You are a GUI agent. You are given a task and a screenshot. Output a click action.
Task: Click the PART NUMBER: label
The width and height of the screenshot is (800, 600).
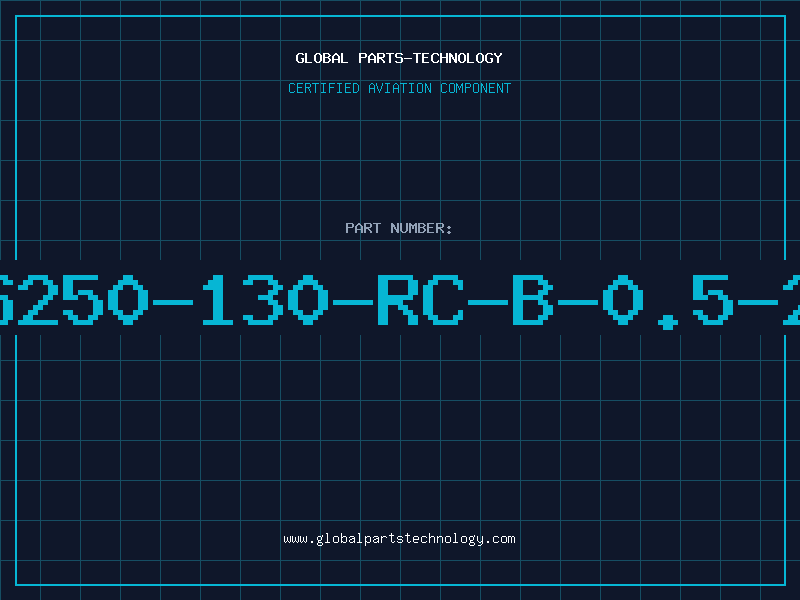pyautogui.click(x=398, y=228)
